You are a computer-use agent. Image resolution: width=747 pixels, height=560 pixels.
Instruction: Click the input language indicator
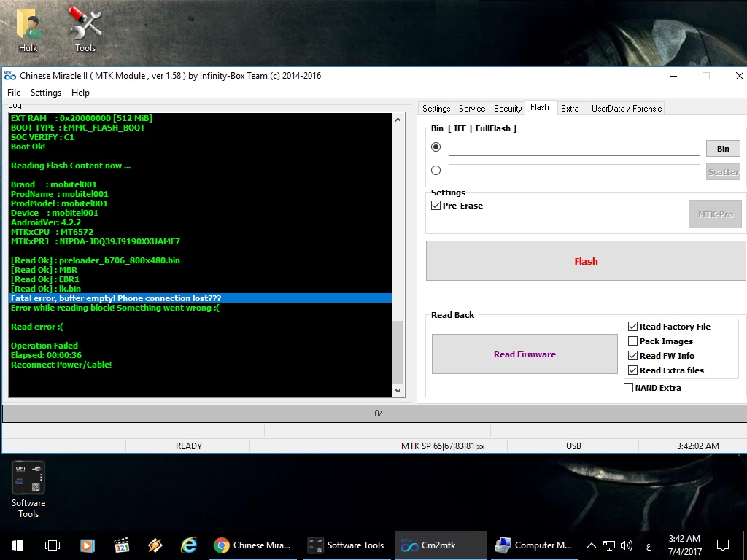click(648, 545)
